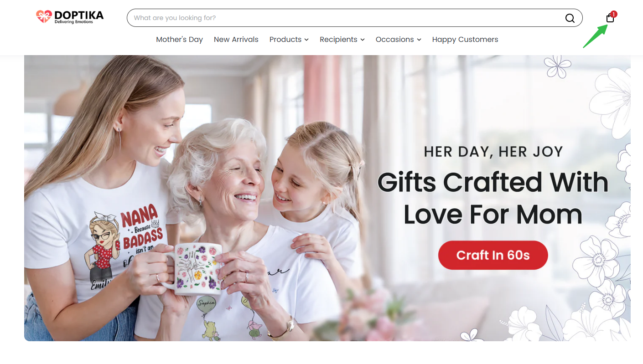Screen dimensions: 643x364
Task: Expand the chevron beside Recipients
Action: [x=363, y=40]
